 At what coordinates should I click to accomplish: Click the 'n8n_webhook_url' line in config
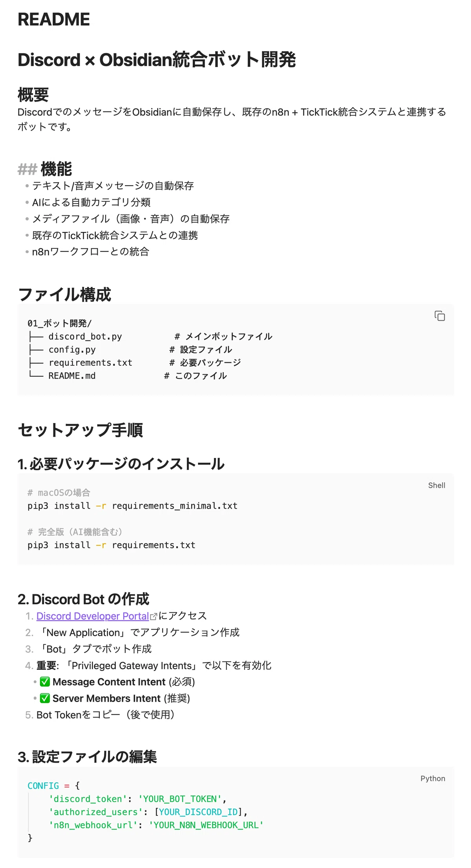point(156,825)
